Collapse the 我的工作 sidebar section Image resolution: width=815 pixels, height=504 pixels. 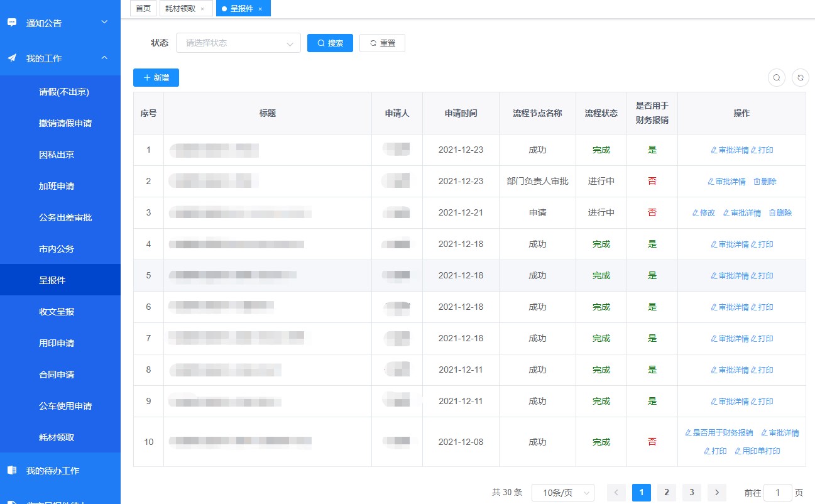[x=106, y=58]
